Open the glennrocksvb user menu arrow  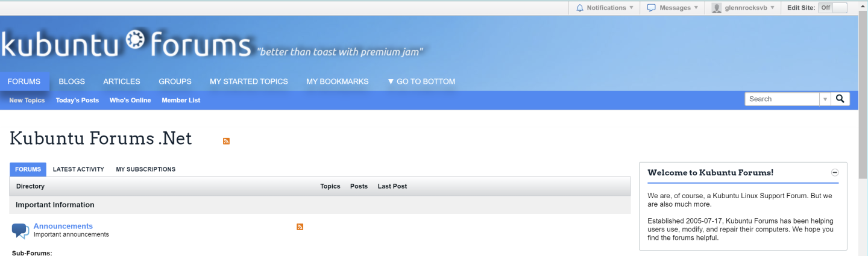[x=772, y=8]
